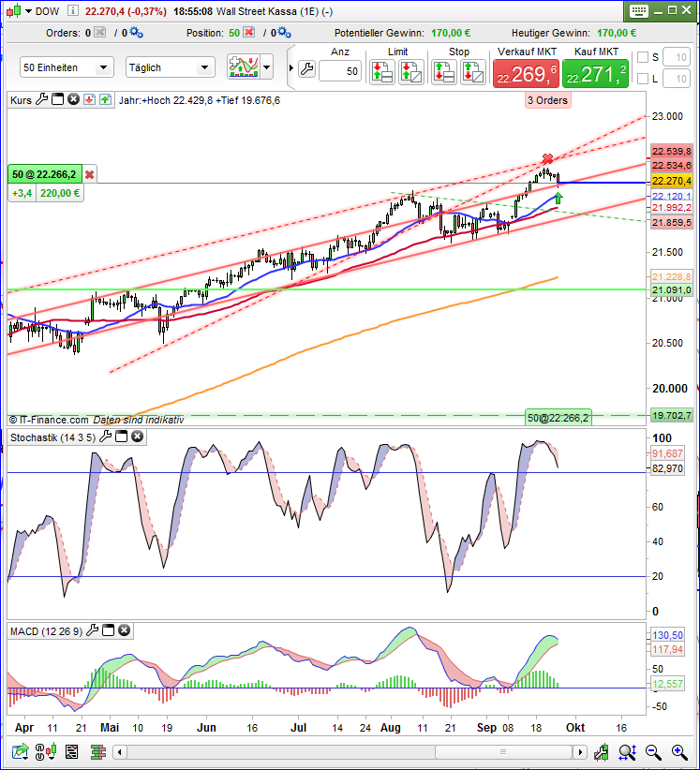The height and width of the screenshot is (770, 700).
Task: Click the profit label '220,00 €'
Action: 60,193
